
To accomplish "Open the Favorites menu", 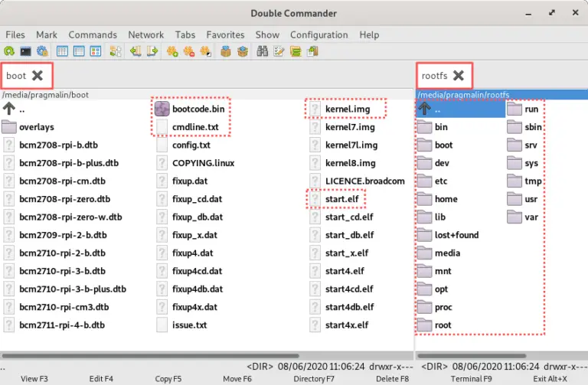I will pos(225,35).
